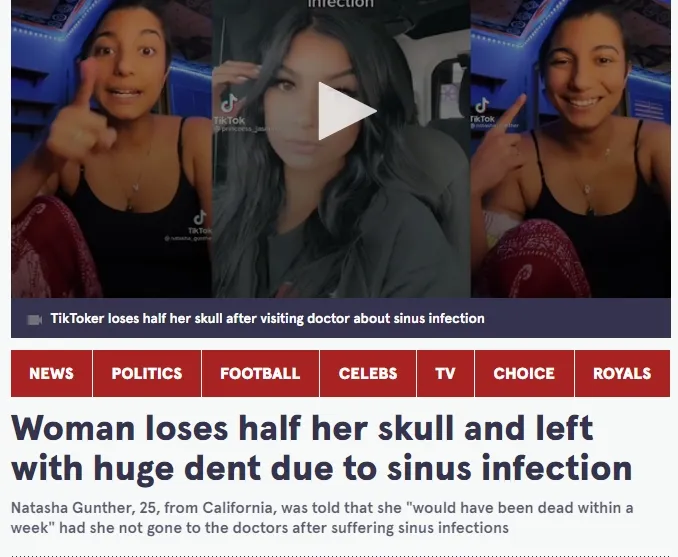
Task: Visit the CHOICE section
Action: pyautogui.click(x=524, y=373)
